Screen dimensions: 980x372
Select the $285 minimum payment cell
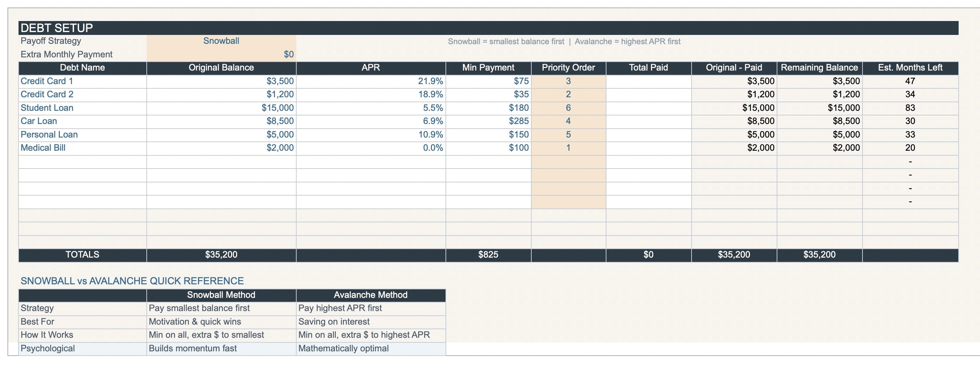tap(489, 122)
